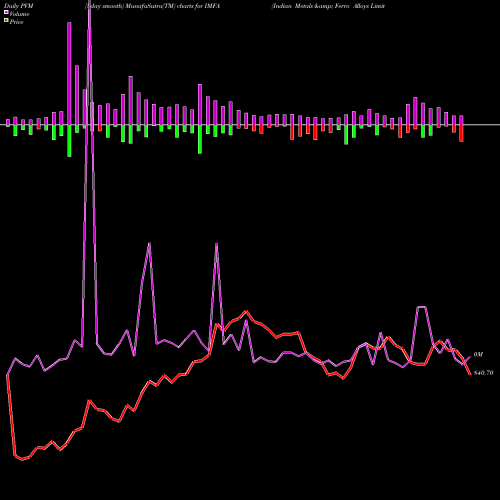Click the Volume legend label
Viewport: 500px width, 500px height.
(x=19, y=14)
